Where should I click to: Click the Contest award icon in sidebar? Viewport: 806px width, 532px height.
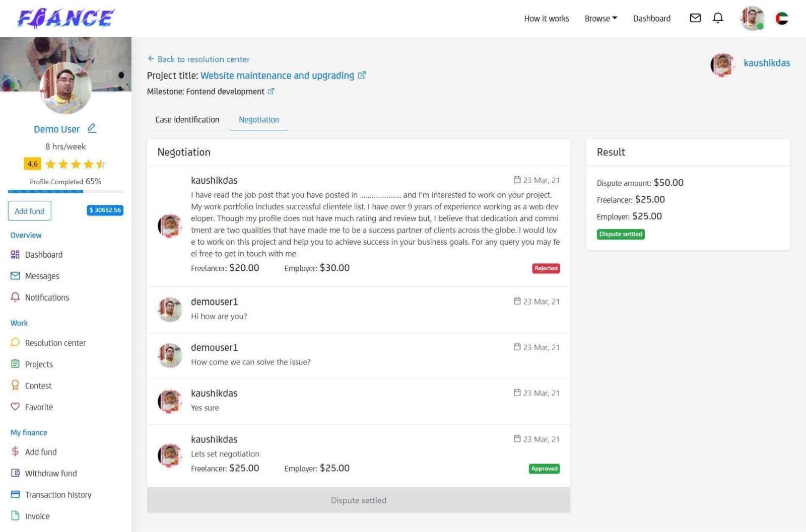click(15, 385)
